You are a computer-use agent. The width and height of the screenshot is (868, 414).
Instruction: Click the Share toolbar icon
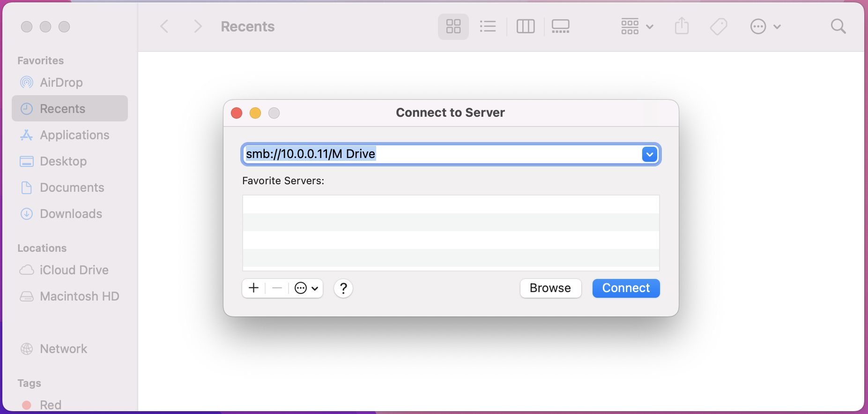(x=682, y=26)
